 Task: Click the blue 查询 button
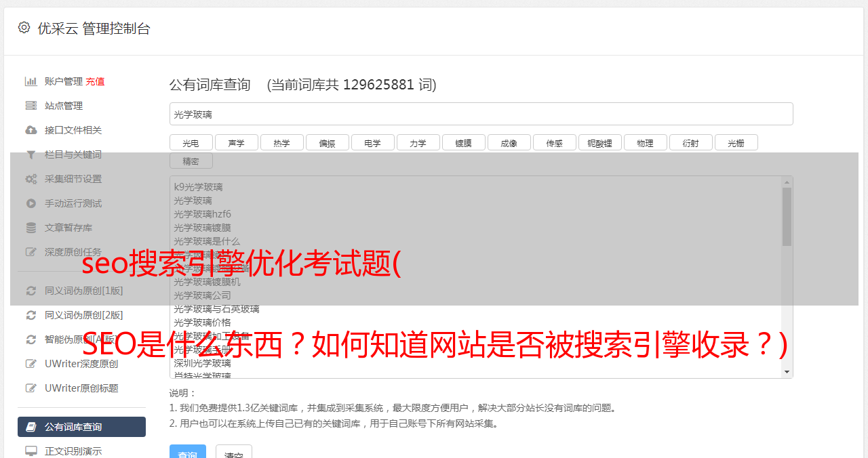[187, 453]
